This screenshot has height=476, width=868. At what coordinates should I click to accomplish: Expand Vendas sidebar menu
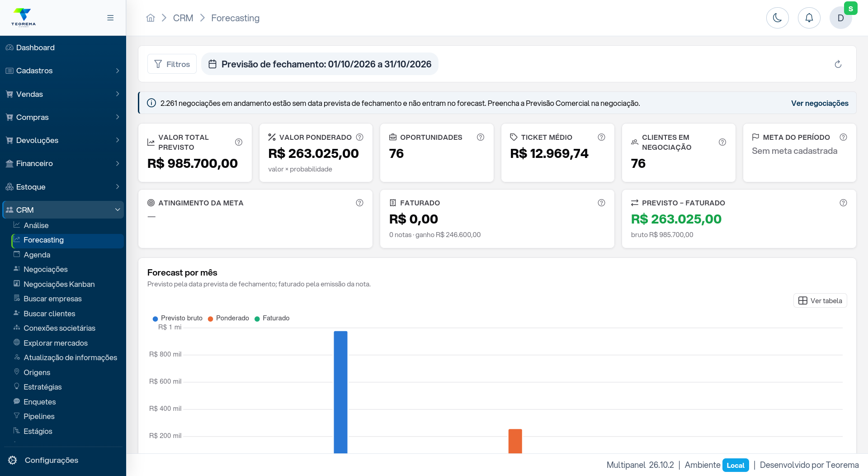[x=63, y=94]
